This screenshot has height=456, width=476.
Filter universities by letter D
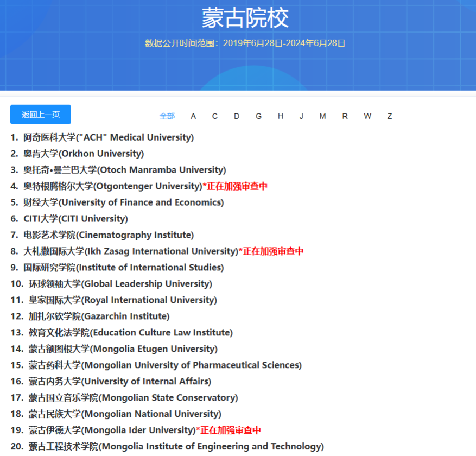coord(237,116)
